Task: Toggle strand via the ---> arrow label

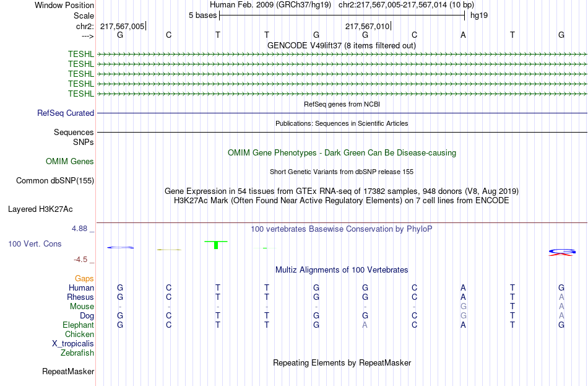Action: (x=88, y=36)
